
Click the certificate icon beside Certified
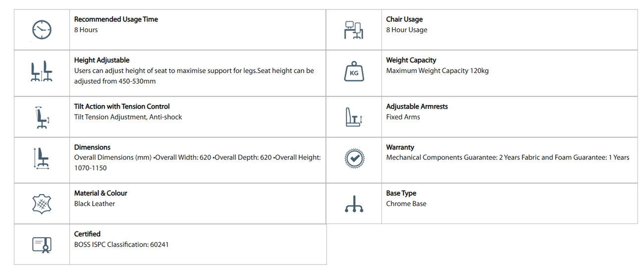(x=42, y=244)
